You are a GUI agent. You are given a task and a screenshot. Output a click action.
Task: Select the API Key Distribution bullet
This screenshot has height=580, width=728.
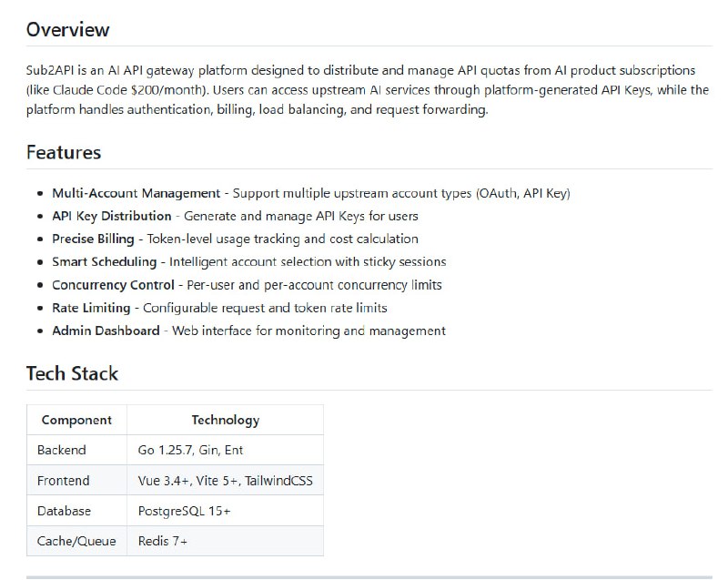[x=111, y=216]
